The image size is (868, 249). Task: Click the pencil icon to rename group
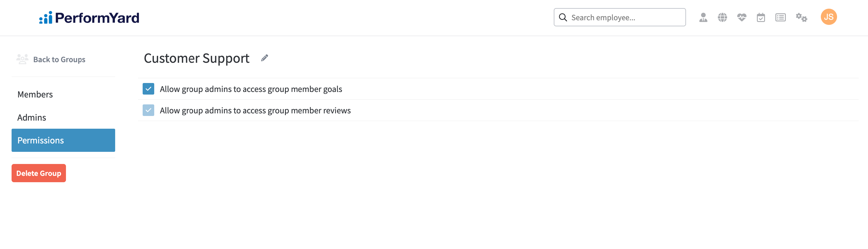(264, 58)
